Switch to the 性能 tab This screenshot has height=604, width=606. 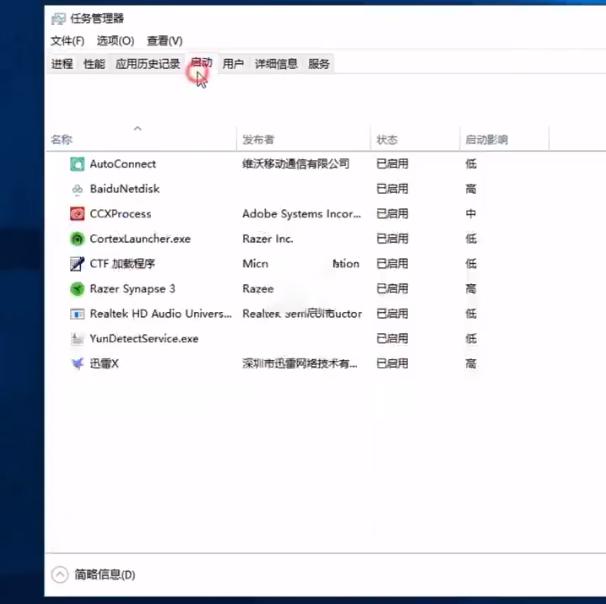pyautogui.click(x=94, y=64)
